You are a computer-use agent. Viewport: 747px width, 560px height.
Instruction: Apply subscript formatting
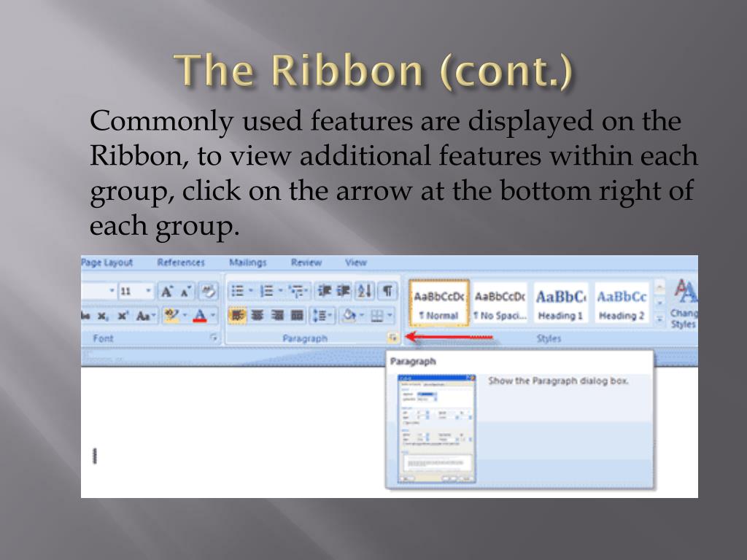tap(103, 316)
